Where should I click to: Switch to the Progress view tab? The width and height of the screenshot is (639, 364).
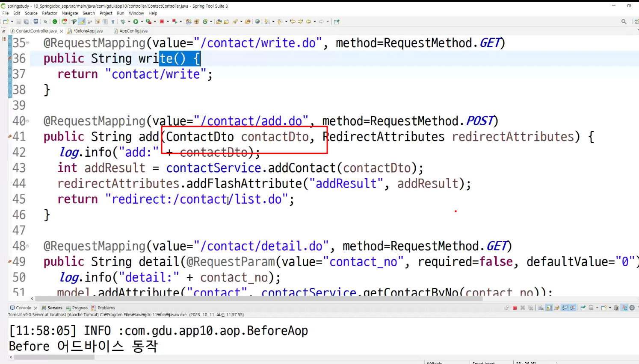coord(77,308)
